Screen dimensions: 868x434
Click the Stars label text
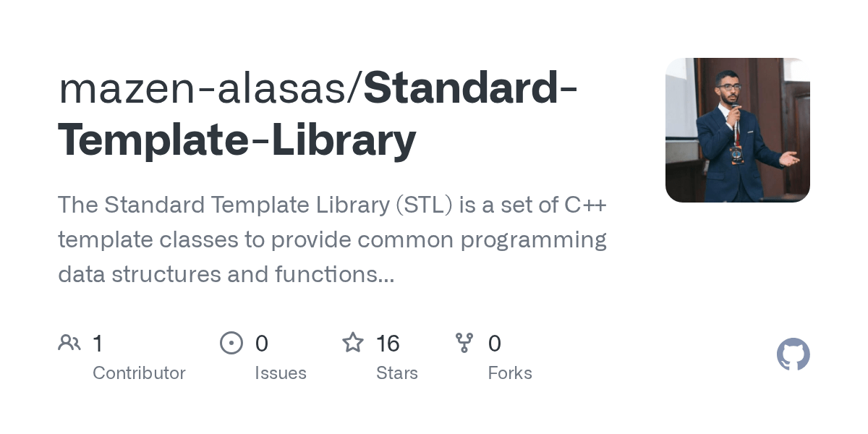click(x=397, y=373)
